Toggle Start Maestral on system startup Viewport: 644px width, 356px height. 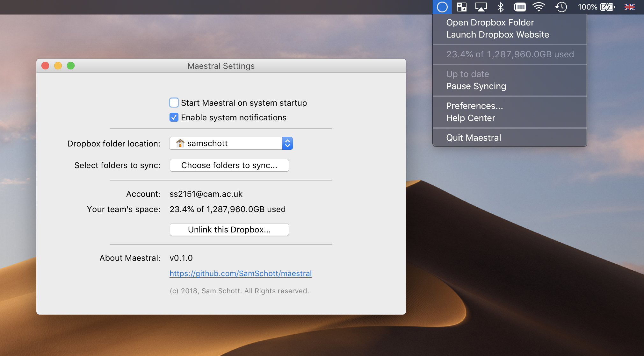[x=173, y=103]
